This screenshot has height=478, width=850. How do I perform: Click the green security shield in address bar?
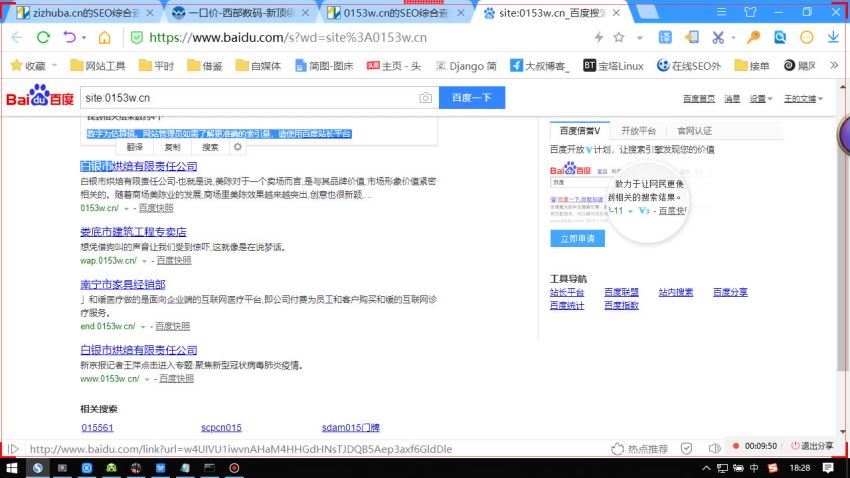(137, 37)
